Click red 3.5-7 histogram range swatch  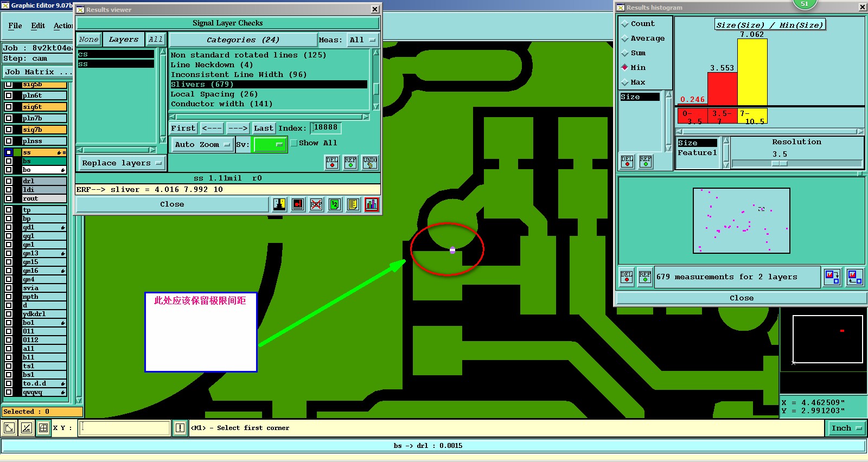[x=722, y=116]
